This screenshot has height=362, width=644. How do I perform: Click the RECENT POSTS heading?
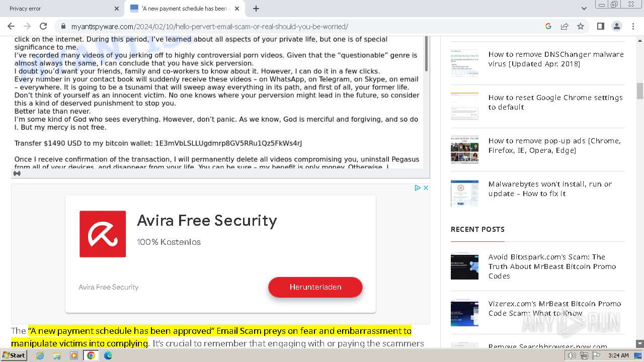(x=477, y=229)
